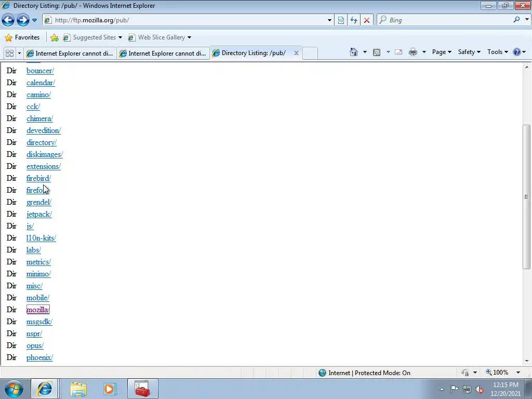Viewport: 532px width, 399px height.
Task: Open the Page menu
Action: (442, 52)
